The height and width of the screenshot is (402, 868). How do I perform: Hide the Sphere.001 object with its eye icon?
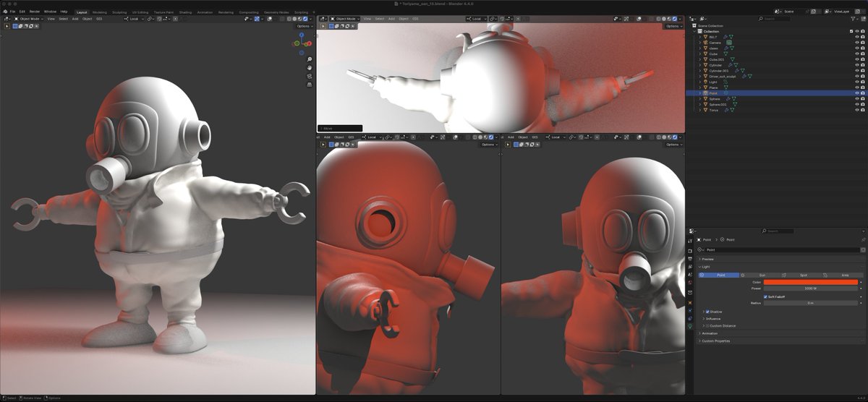(857, 104)
